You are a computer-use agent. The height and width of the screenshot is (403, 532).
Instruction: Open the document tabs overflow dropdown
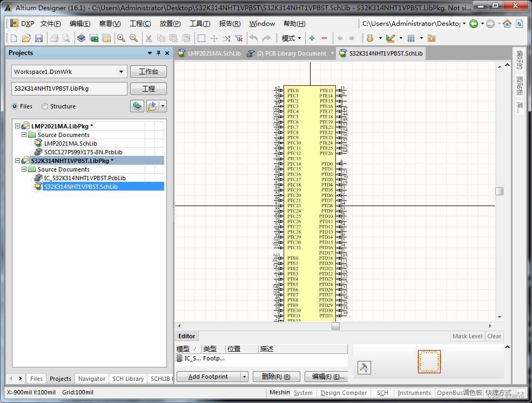[x=332, y=53]
